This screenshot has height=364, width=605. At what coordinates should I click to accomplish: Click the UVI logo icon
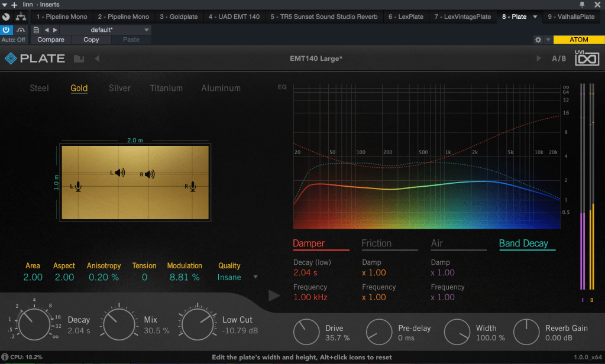pyautogui.click(x=587, y=58)
